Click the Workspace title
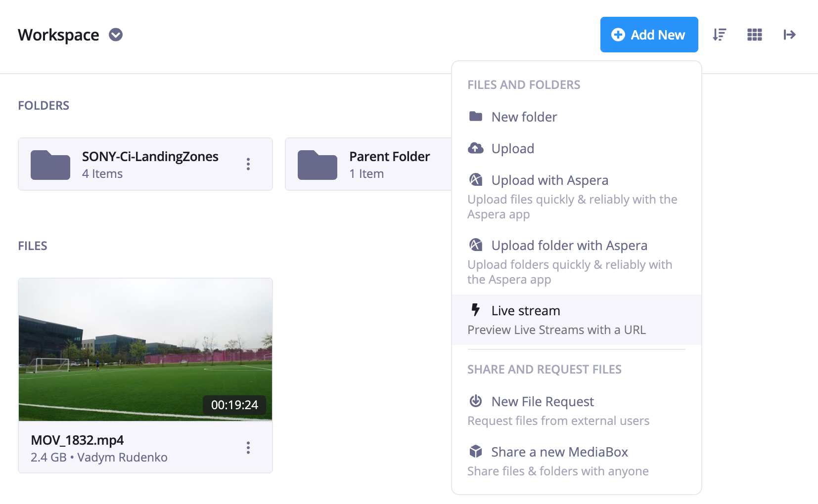 58,35
